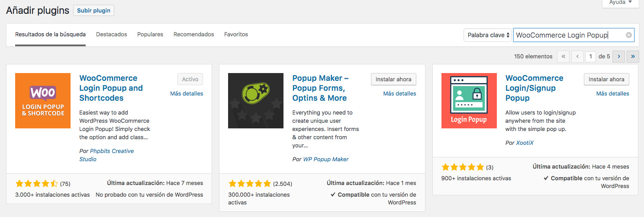The width and height of the screenshot is (644, 217).
Task: Go to the next results page arrow
Action: pos(619,56)
